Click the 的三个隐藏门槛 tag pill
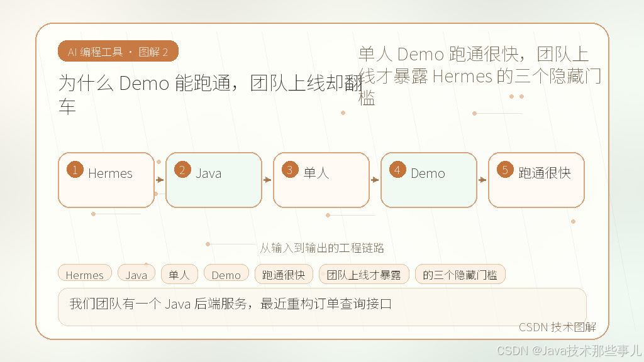Viewport: 644px width, 362px height. (460, 274)
